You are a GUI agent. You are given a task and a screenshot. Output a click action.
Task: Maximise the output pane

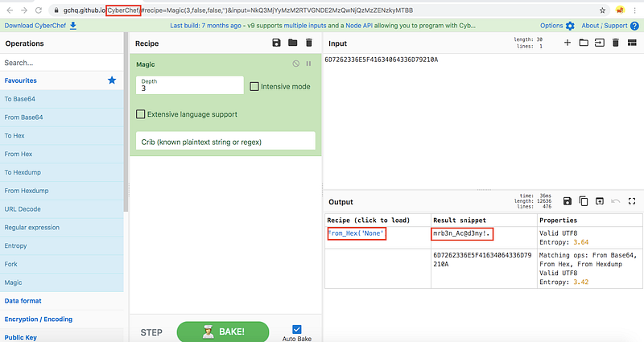pos(632,201)
